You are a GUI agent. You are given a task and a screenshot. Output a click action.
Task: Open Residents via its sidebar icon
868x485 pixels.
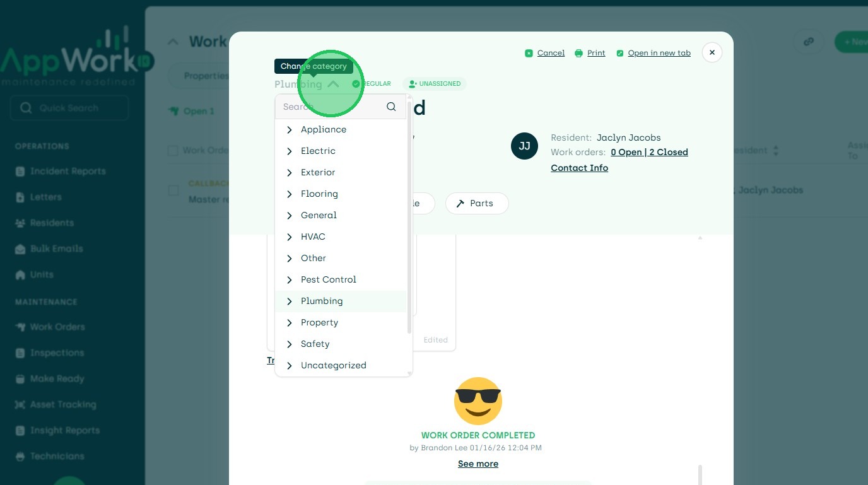coord(20,223)
